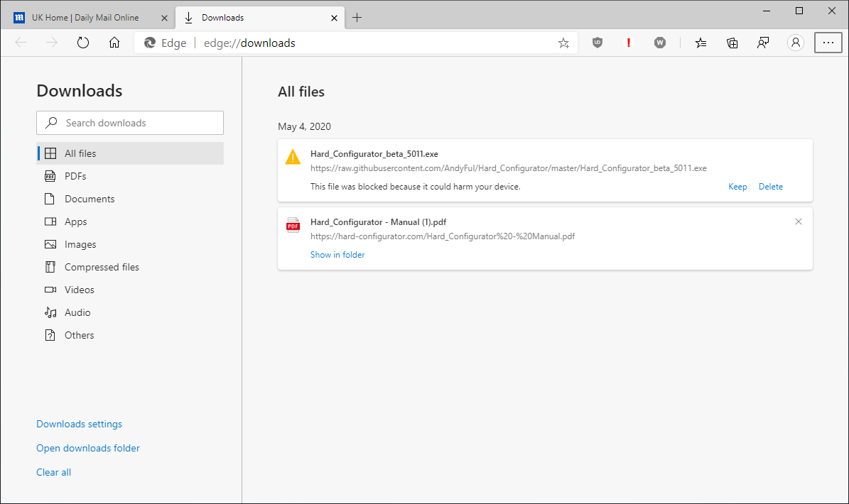Open the Collections icon
849x504 pixels.
pyautogui.click(x=732, y=43)
